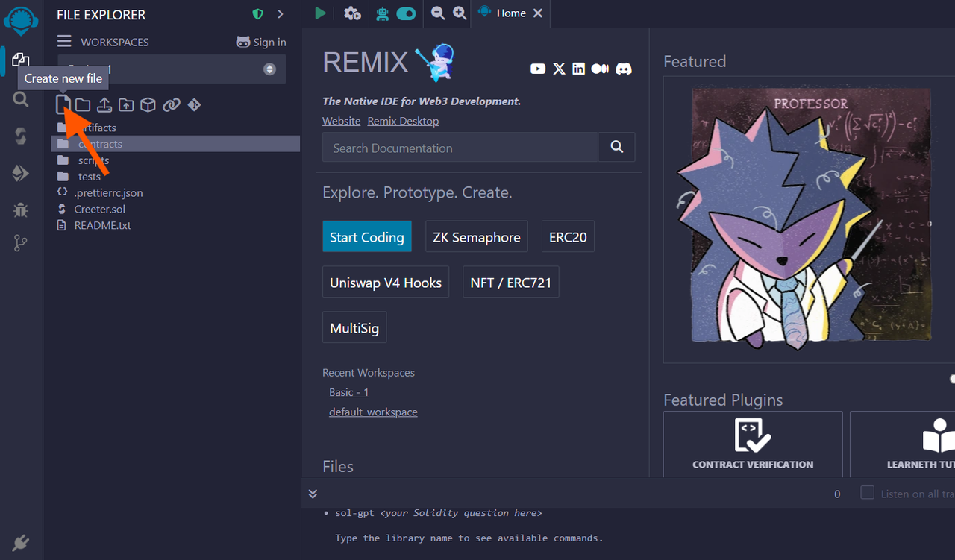Click the terminal pending transactions count 0
Screen dimensions: 955x560
(837, 494)
